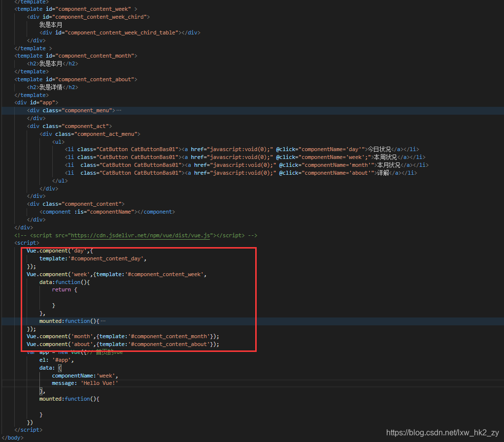This screenshot has width=504, height=442.
Task: Click the template:'#component_content_day' line
Action: (93, 258)
